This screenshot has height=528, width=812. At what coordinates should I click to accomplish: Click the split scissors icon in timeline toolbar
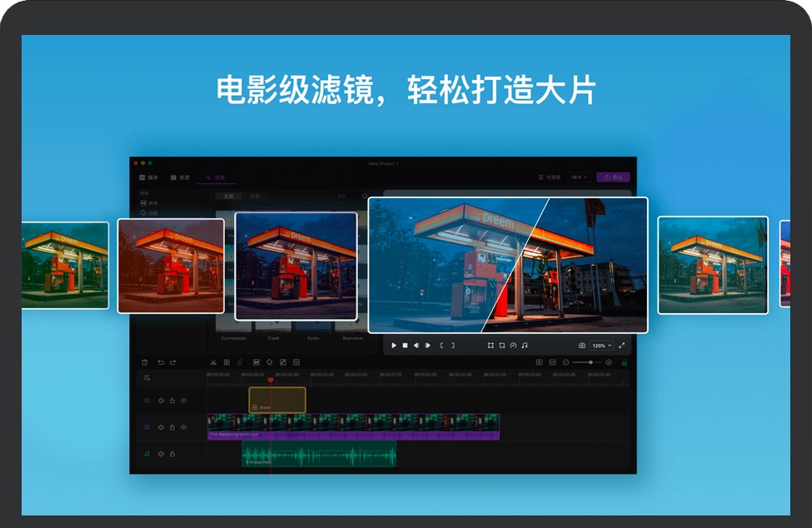pyautogui.click(x=213, y=362)
